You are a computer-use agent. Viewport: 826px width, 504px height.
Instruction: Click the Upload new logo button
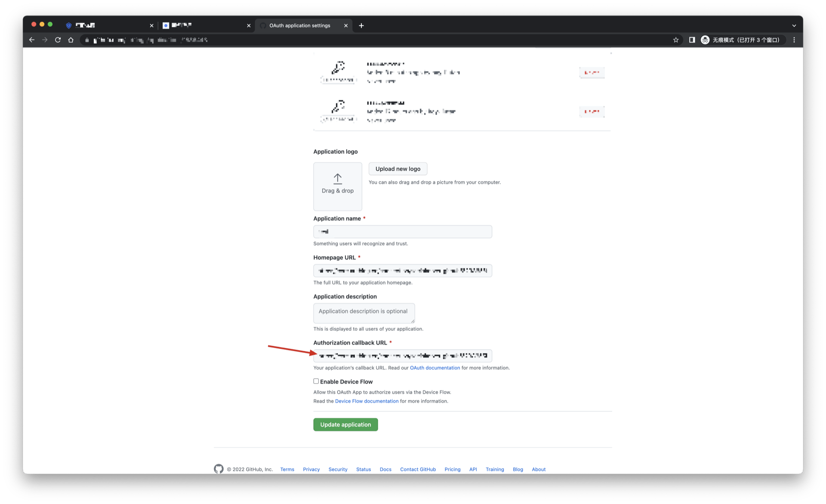click(x=398, y=169)
